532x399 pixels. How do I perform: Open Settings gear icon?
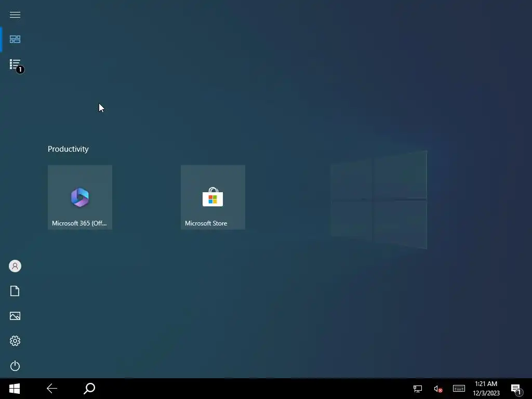[15, 341]
